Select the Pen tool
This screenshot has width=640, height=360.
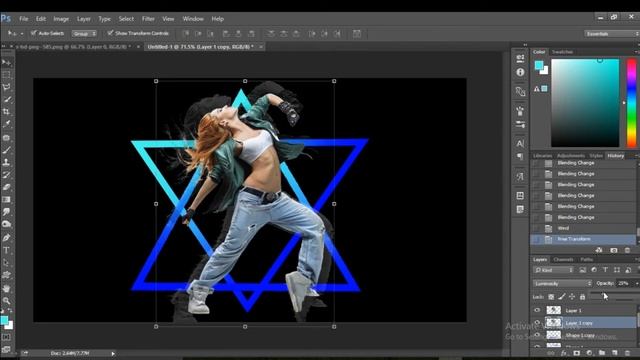pos(7,238)
